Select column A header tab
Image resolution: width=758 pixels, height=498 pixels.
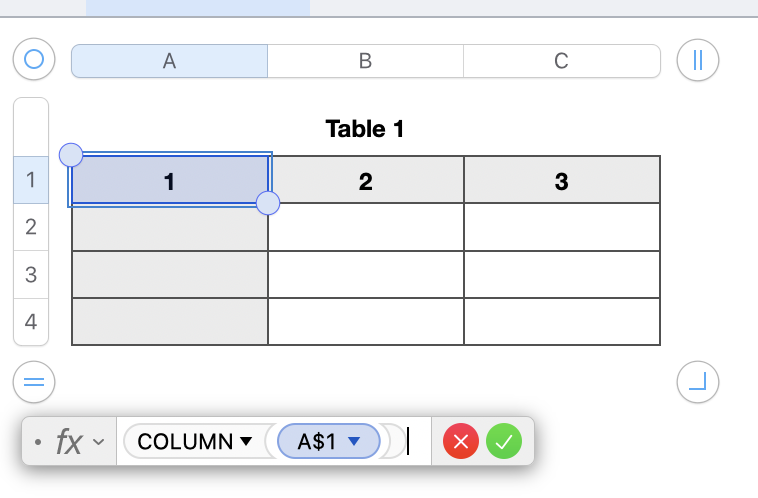(169, 61)
